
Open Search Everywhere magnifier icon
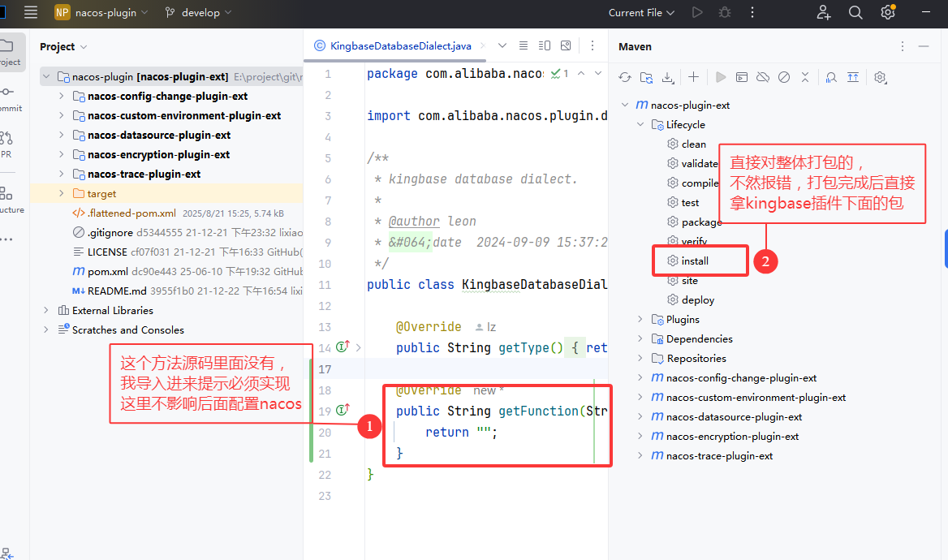855,12
